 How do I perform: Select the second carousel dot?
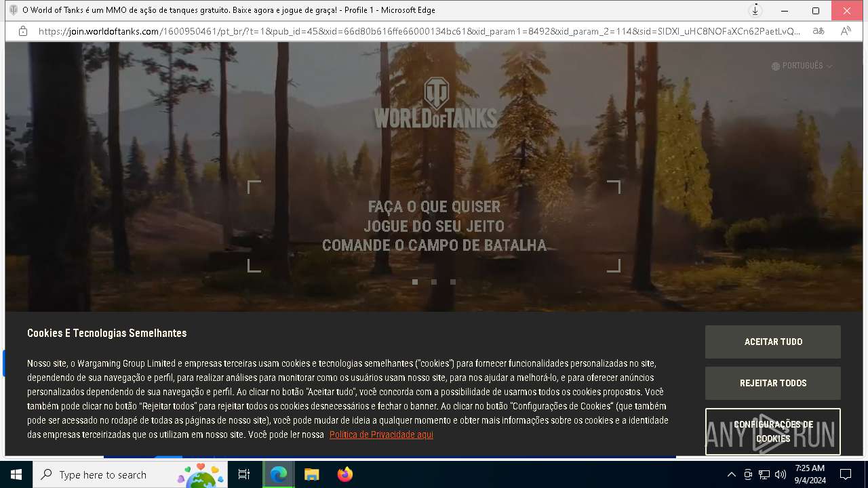434,282
